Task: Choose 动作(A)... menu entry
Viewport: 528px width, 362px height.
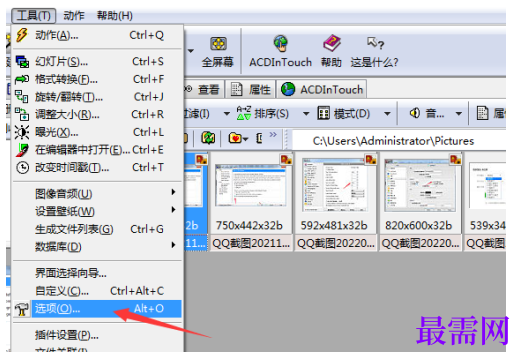Action: (x=97, y=35)
